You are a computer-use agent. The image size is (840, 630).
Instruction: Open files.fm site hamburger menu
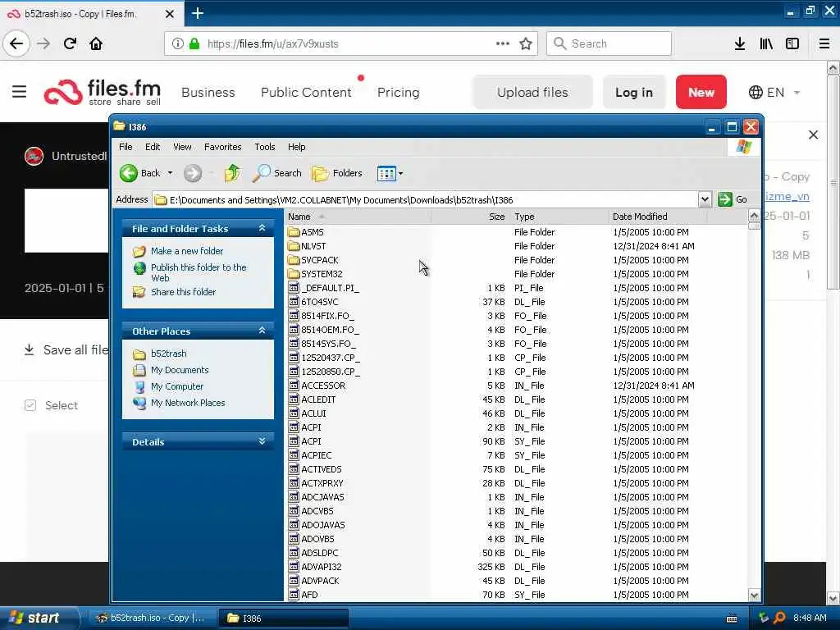tap(20, 92)
